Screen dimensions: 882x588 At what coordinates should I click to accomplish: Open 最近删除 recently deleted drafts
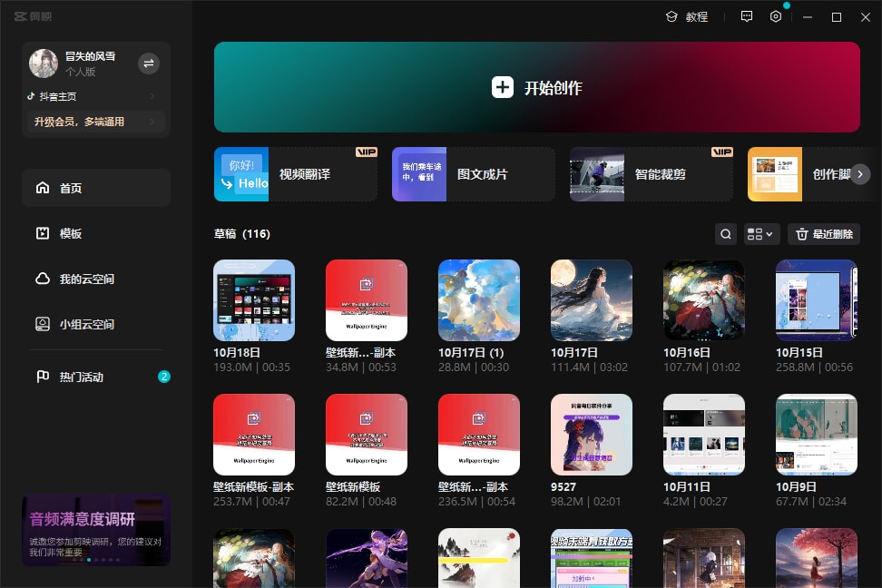click(823, 233)
